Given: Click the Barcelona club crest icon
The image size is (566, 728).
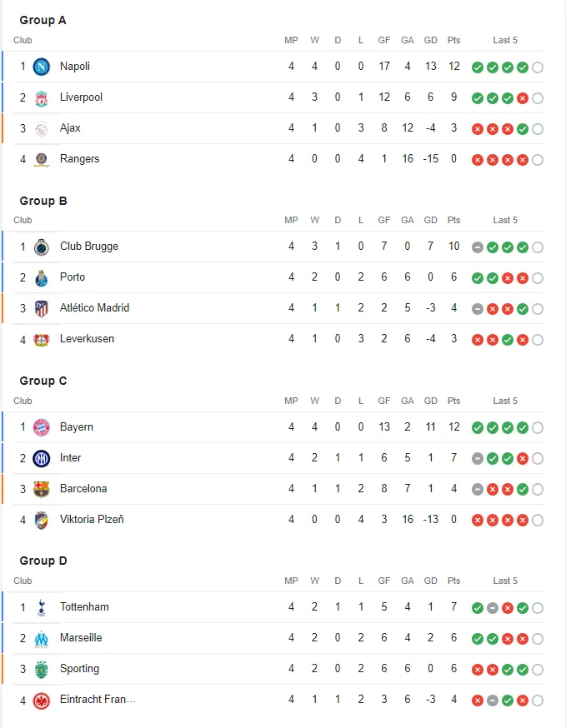Looking at the screenshot, I should [41, 489].
